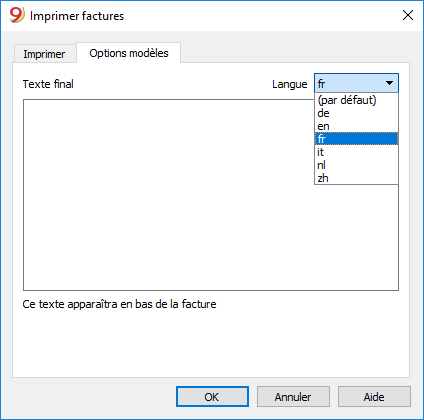Screen dimensions: 424x420
Task: Pick the de language option
Action: 356,113
